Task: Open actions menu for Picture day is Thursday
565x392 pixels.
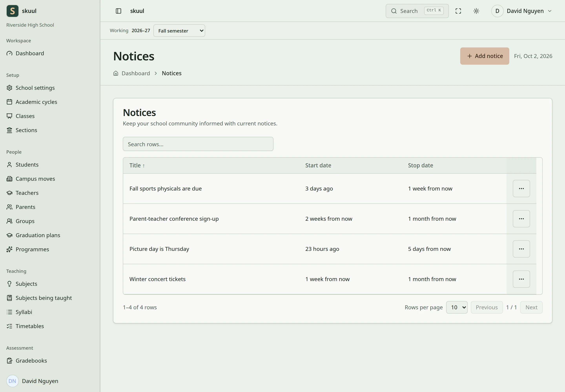Action: [521, 249]
